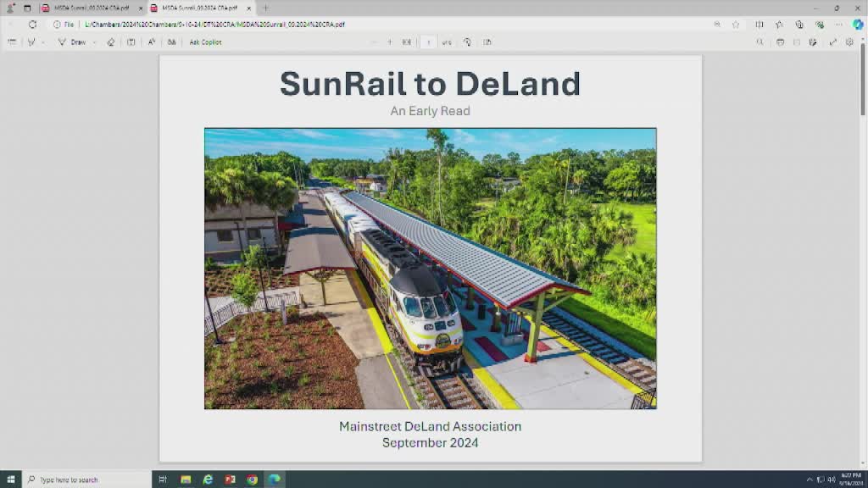Screen dimensions: 868x488
Task: Refresh the browser page
Action: coord(33,25)
